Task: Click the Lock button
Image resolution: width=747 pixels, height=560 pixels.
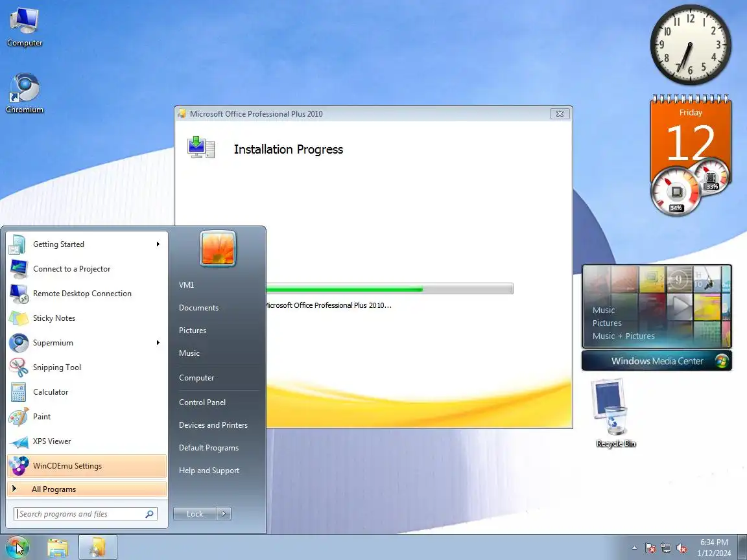Action: tap(195, 514)
